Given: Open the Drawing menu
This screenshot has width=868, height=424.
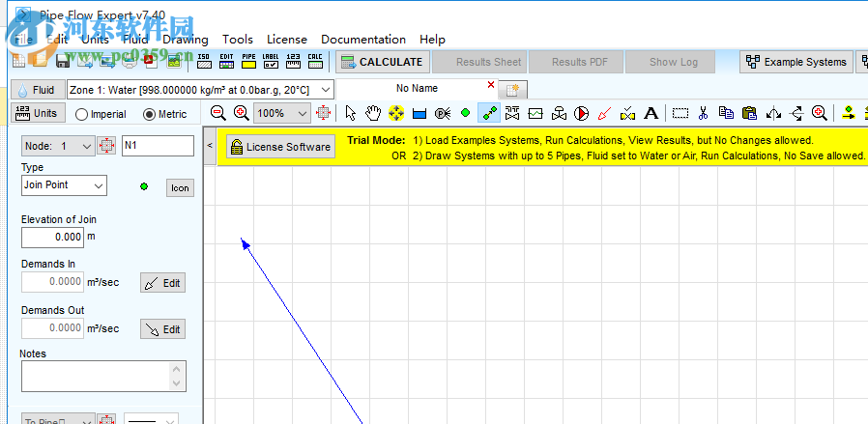Looking at the screenshot, I should pos(186,40).
